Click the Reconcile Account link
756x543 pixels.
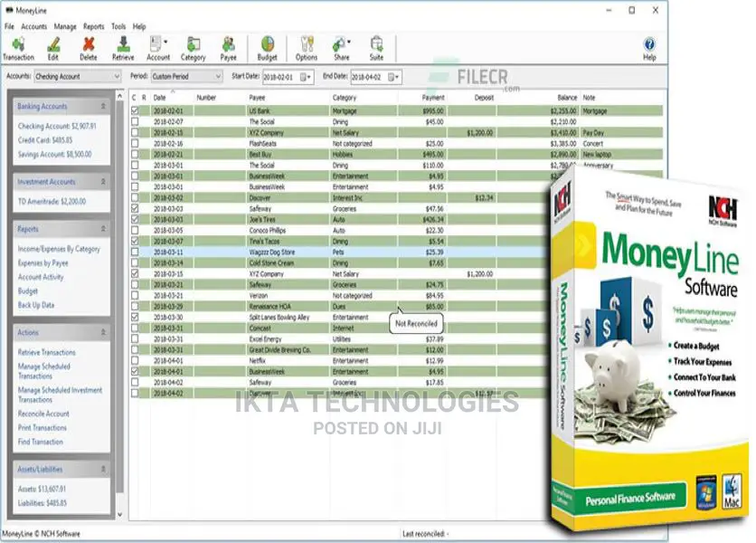(43, 414)
